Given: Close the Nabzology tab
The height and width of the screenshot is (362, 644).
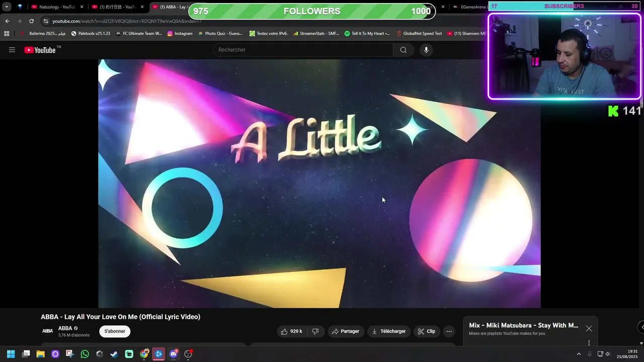Looking at the screenshot, I should pyautogui.click(x=82, y=7).
